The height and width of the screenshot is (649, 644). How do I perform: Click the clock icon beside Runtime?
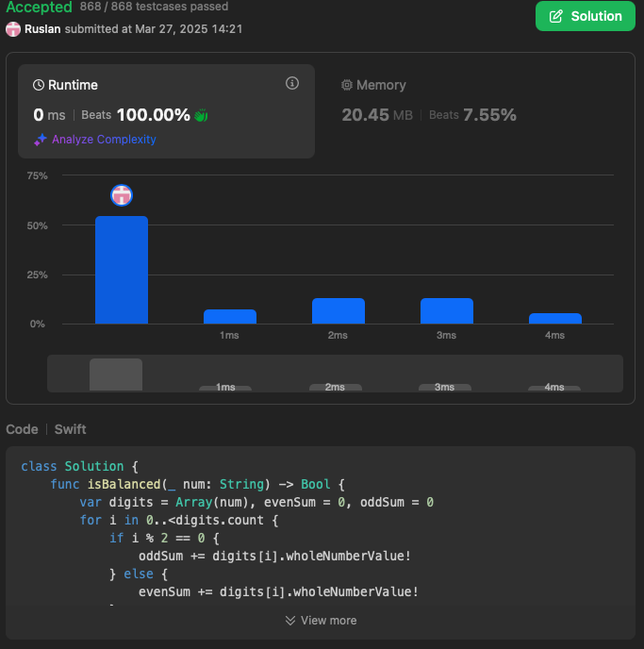[39, 85]
